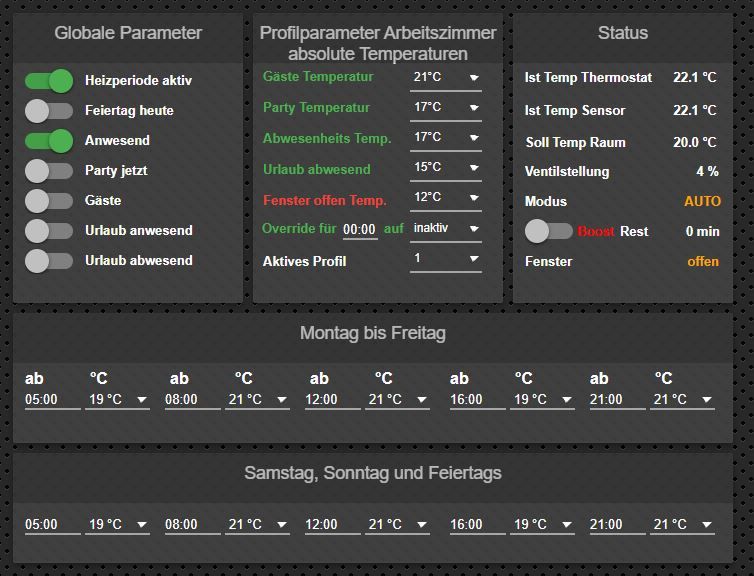Open the Gäste Temperatur dropdown
This screenshot has height=576, width=754.
[x=445, y=78]
